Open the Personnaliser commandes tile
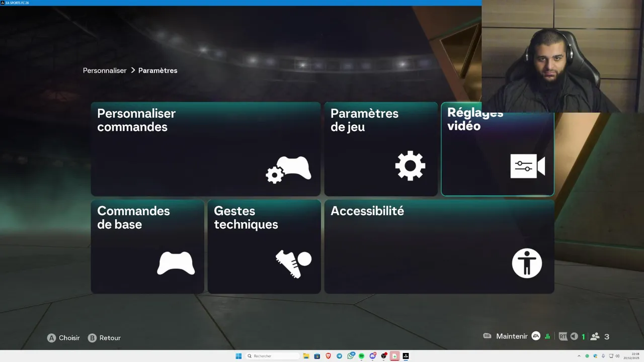This screenshot has width=644, height=362. tap(205, 149)
